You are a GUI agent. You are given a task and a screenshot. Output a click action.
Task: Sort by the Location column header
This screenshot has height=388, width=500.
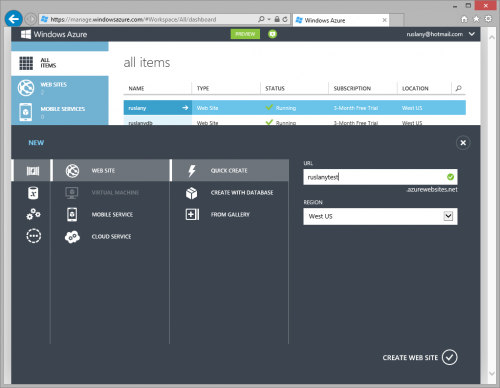(415, 88)
